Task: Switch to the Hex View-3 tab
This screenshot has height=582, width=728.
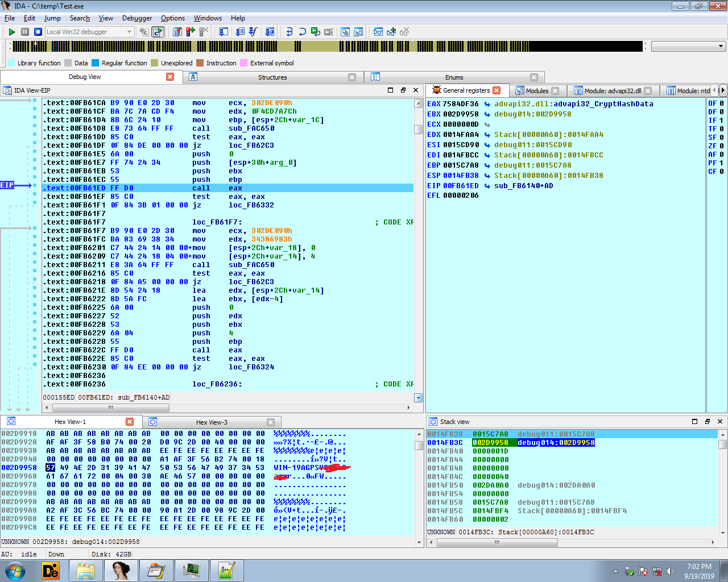Action: 211,422
